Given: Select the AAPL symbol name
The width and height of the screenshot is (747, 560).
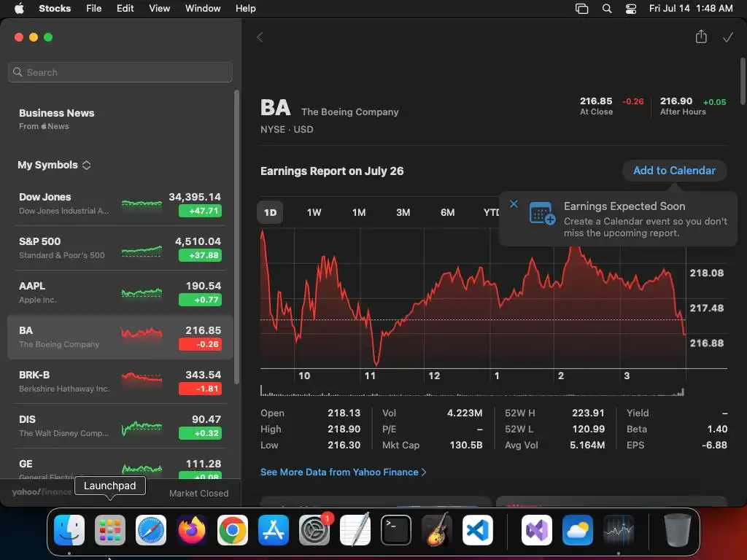Looking at the screenshot, I should pyautogui.click(x=32, y=286).
